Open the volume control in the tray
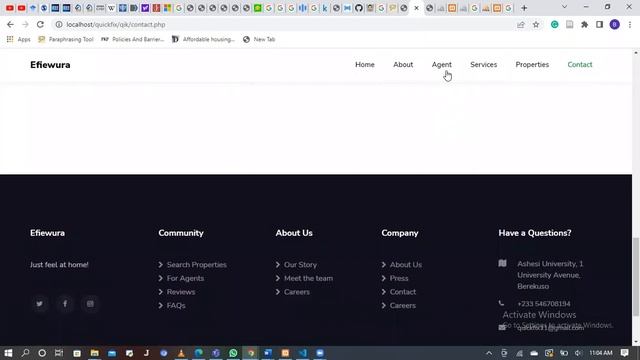640x360 pixels. (x=578, y=353)
